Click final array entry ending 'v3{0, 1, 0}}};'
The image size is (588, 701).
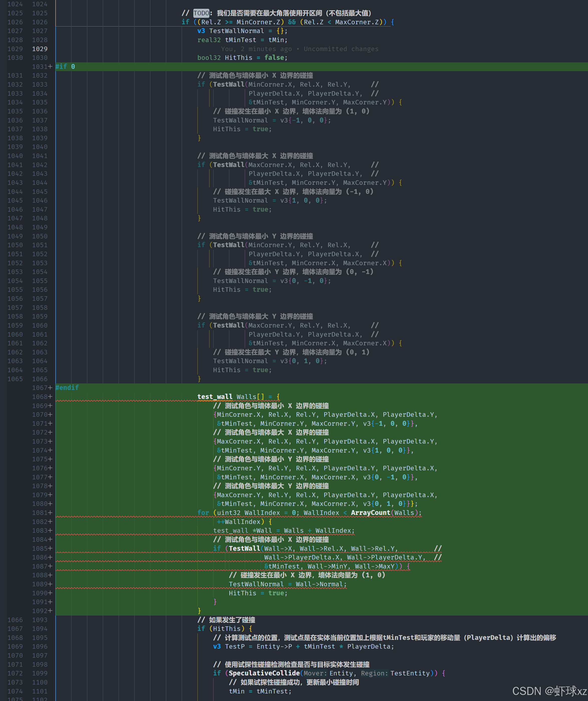click(x=317, y=504)
